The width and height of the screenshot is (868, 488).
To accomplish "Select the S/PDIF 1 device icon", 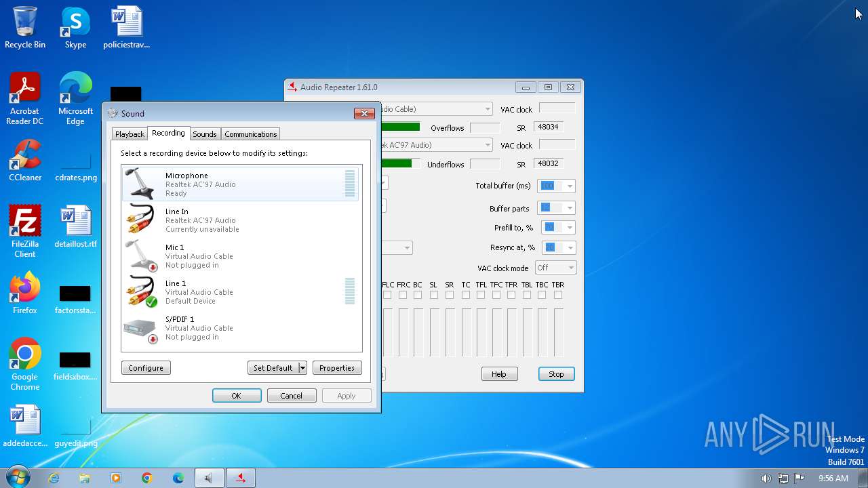I will (x=141, y=329).
